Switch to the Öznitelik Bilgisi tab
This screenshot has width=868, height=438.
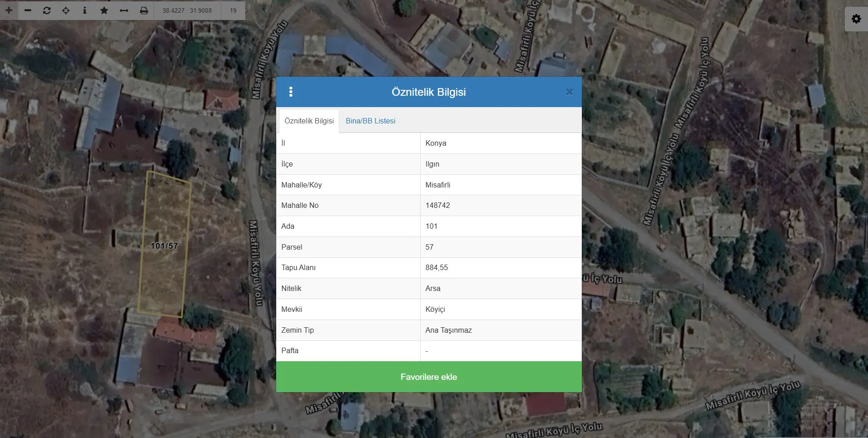click(309, 121)
